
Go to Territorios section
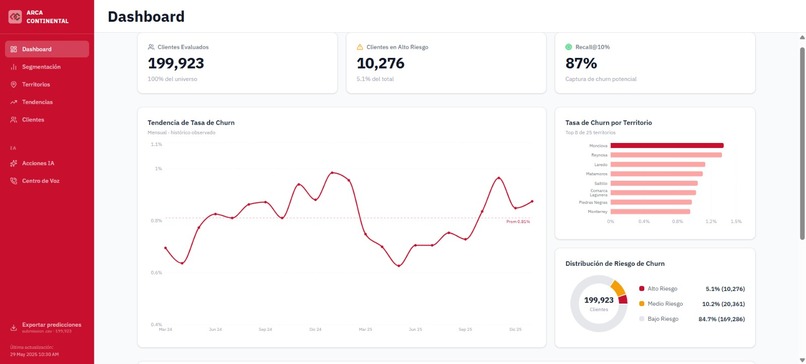47,84
